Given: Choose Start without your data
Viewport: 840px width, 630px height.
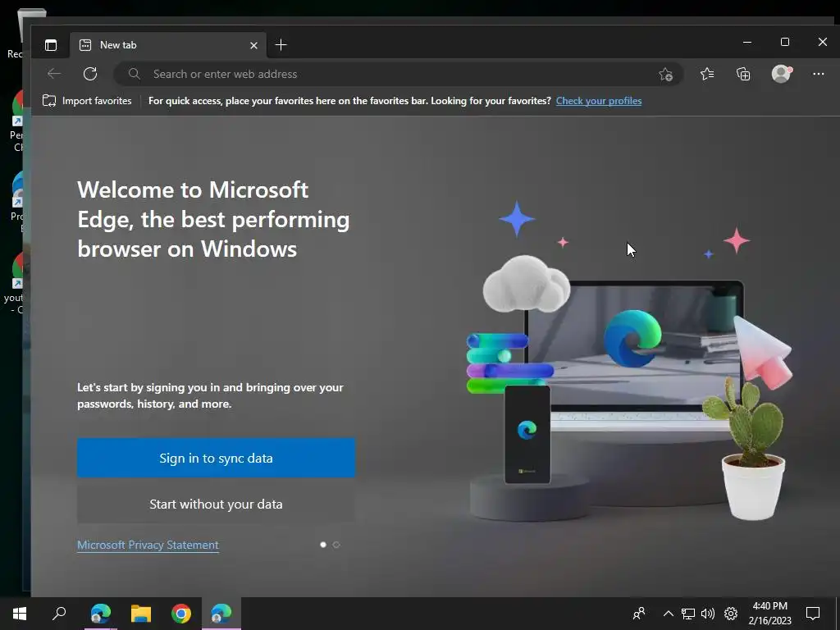Looking at the screenshot, I should tap(216, 504).
